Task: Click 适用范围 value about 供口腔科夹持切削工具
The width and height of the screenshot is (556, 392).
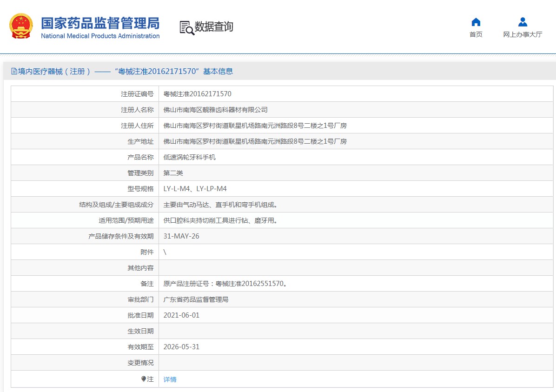Action: 220,220
